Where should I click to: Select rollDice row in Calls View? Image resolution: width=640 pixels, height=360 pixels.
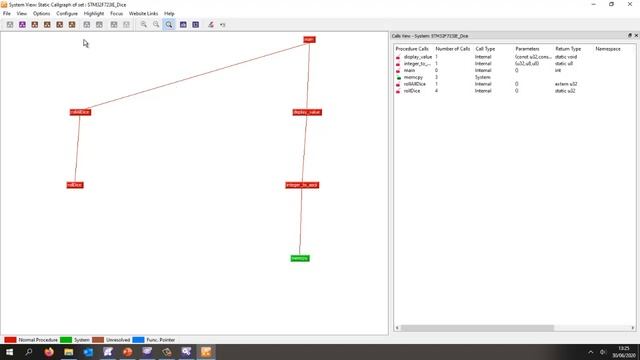(x=514, y=91)
